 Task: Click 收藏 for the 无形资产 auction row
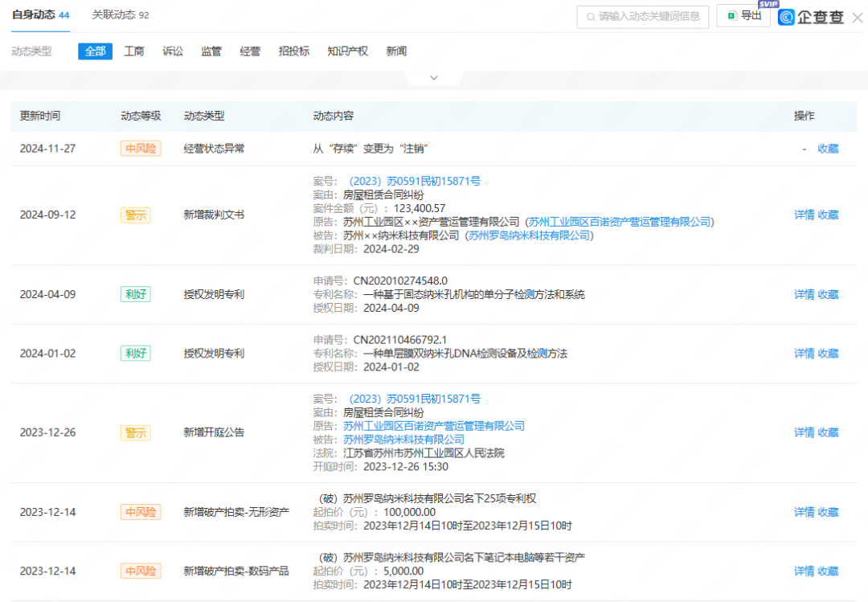pyautogui.click(x=828, y=512)
